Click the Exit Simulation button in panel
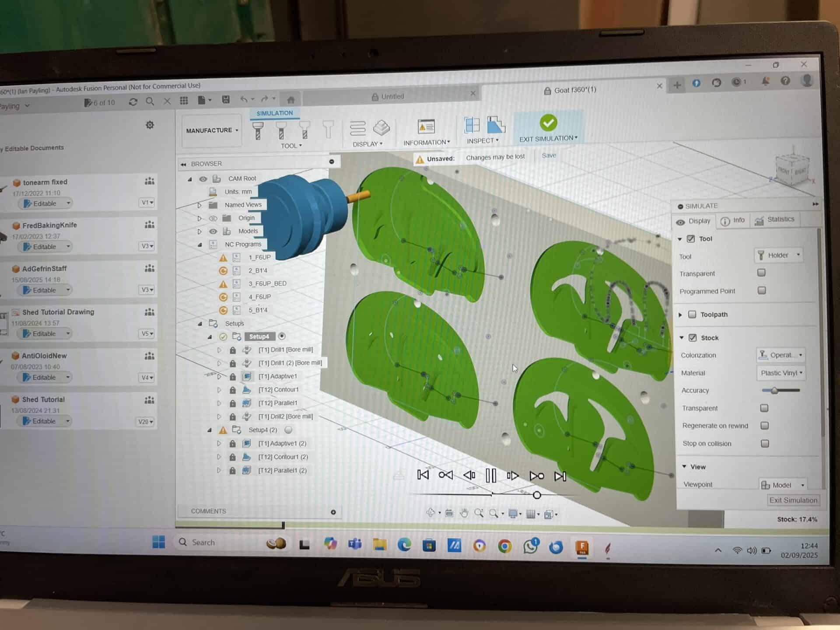Image resolution: width=840 pixels, height=630 pixels. tap(793, 500)
